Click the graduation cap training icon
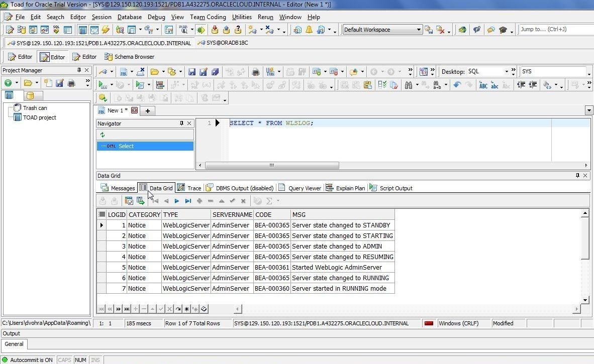The width and height of the screenshot is (594, 364). [x=503, y=30]
